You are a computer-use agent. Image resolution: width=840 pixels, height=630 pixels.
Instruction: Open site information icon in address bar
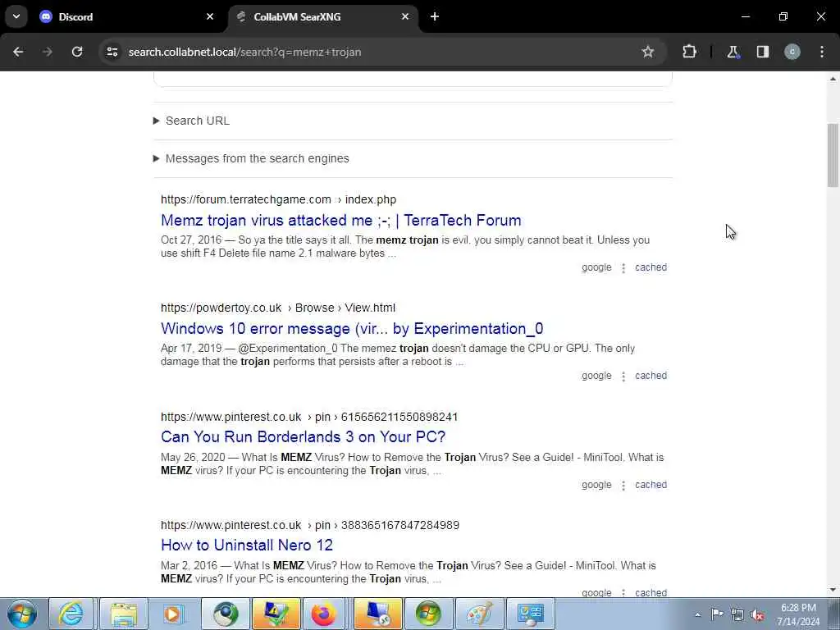[x=112, y=52]
